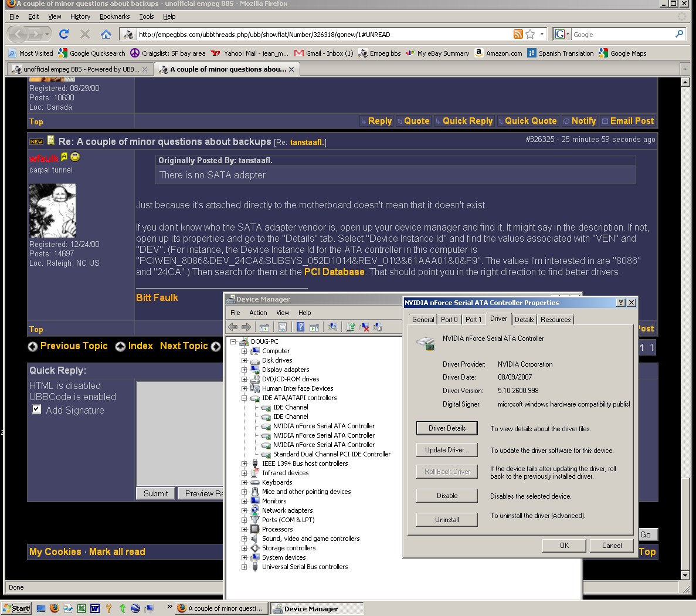Launch Google Earth from quick launch

tap(136, 608)
